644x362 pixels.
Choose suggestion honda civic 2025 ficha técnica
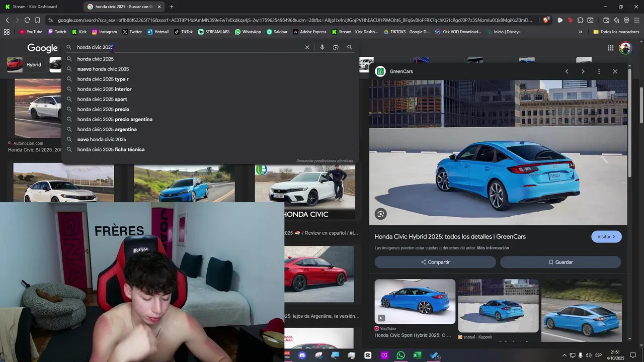point(210,149)
